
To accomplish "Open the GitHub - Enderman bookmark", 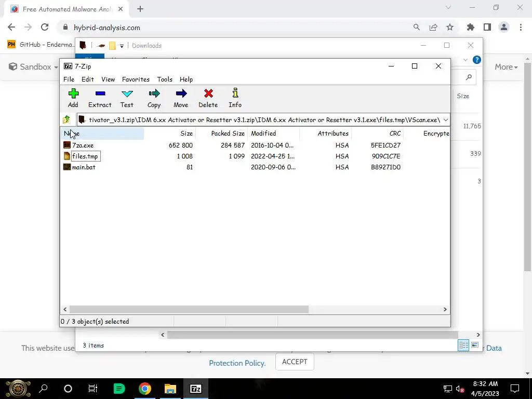I will [x=40, y=45].
